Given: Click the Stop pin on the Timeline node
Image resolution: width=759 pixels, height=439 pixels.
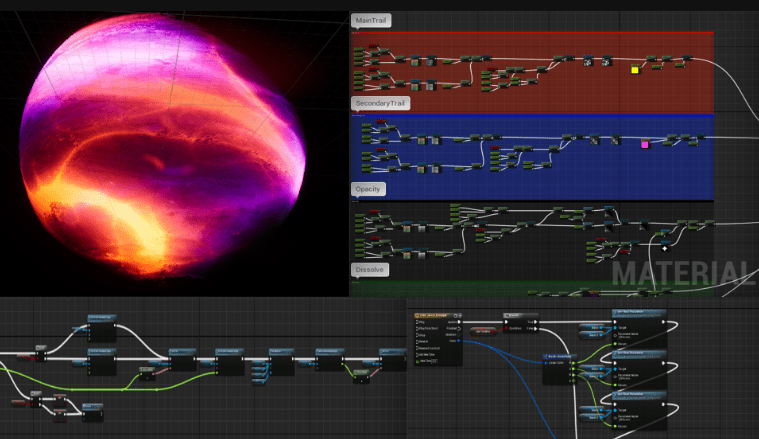Looking at the screenshot, I should 417,335.
